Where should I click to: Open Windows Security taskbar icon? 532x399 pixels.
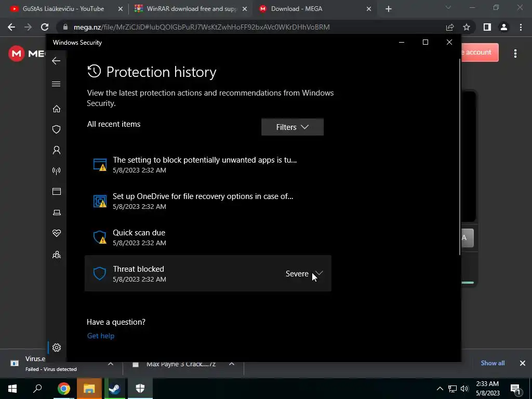pos(140,389)
